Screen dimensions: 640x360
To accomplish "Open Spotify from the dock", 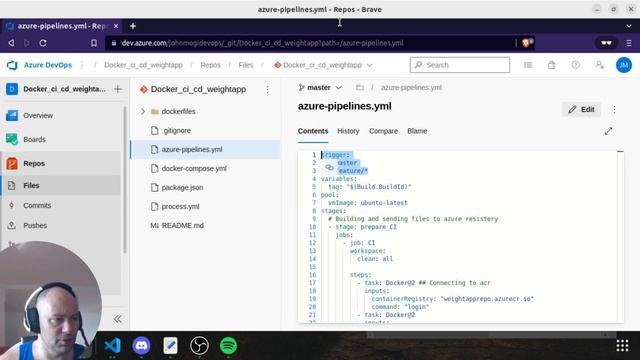I will [228, 346].
